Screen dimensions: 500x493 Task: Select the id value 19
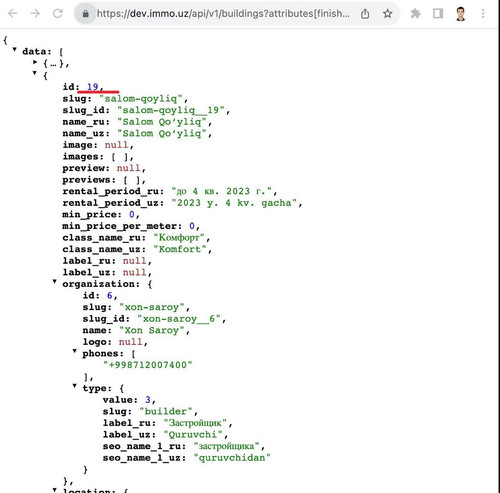coord(92,87)
